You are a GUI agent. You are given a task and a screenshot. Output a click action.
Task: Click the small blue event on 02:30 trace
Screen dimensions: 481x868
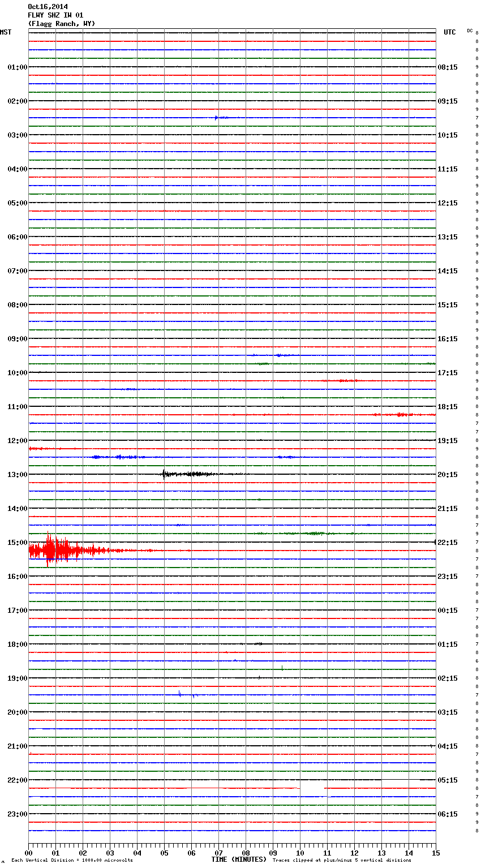pyautogui.click(x=221, y=118)
